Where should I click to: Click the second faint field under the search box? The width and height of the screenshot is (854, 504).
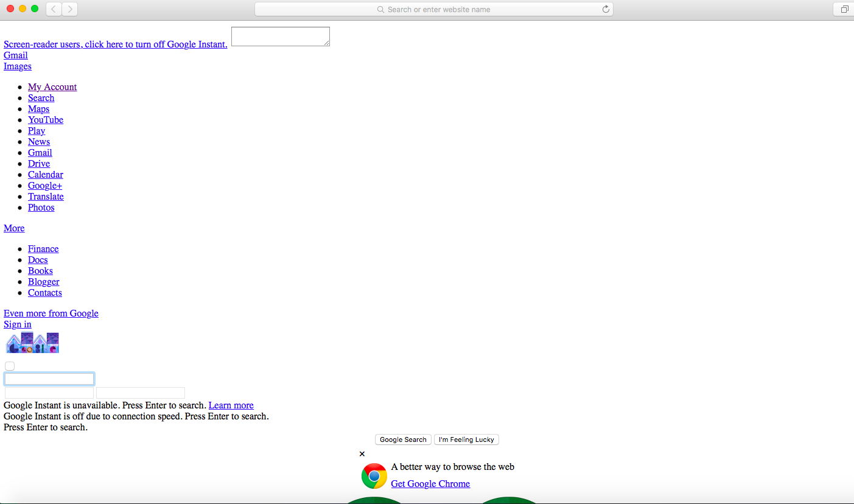(141, 393)
